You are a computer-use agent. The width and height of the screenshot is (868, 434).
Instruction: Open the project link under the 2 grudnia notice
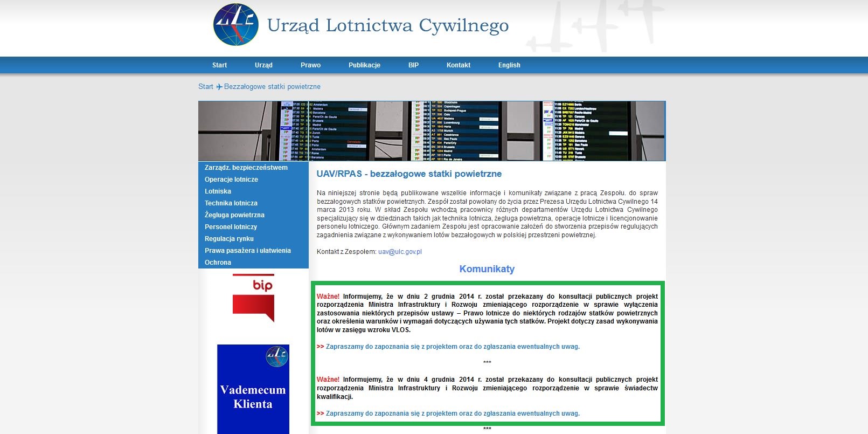(x=453, y=347)
